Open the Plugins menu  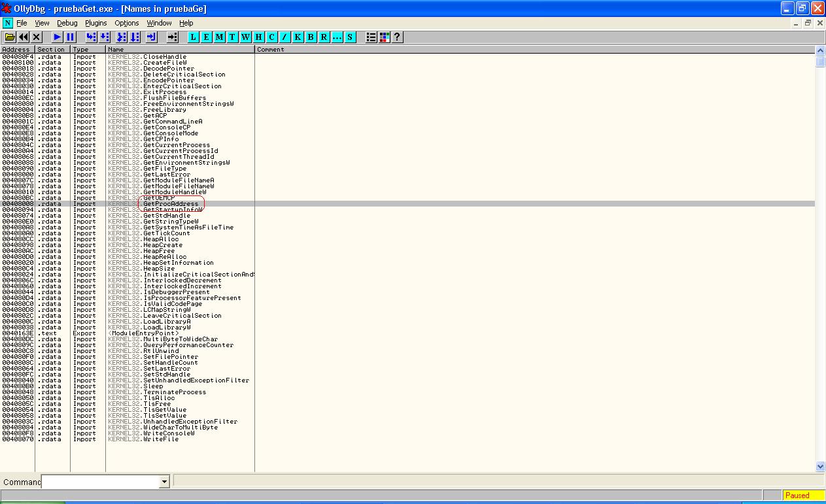point(95,23)
